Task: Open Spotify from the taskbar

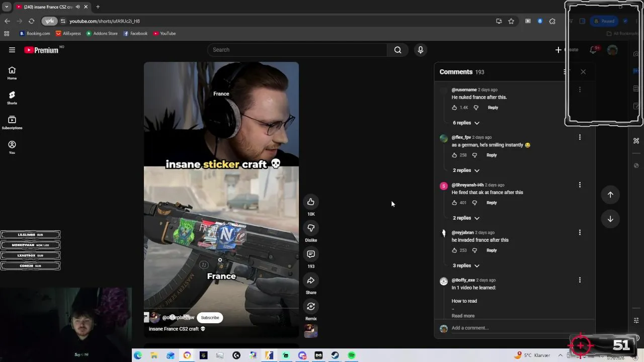Action: click(x=351, y=355)
